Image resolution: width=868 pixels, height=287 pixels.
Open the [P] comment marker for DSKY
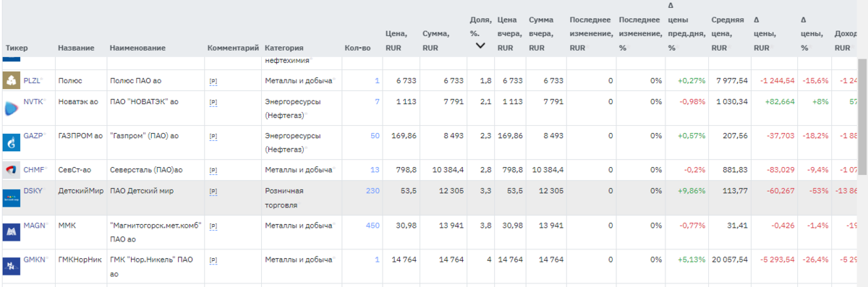point(213,191)
